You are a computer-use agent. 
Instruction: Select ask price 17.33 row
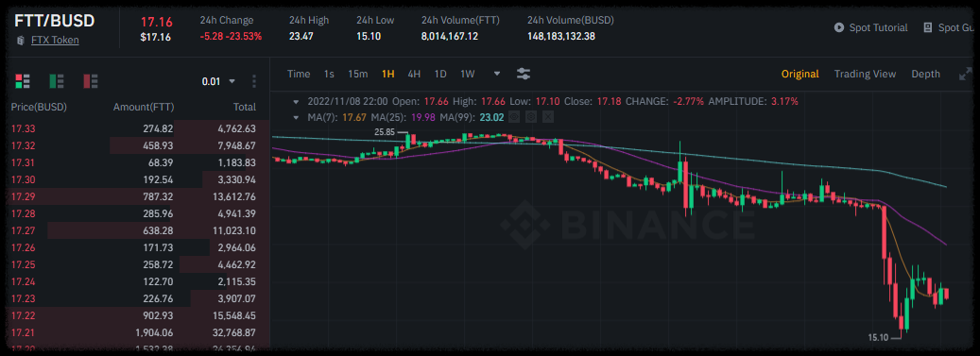click(x=138, y=129)
